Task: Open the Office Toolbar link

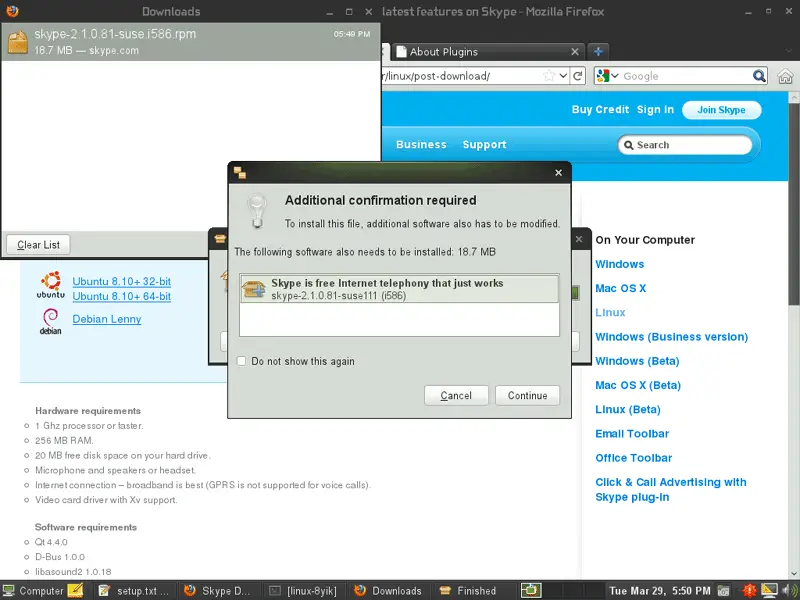Action: (633, 458)
